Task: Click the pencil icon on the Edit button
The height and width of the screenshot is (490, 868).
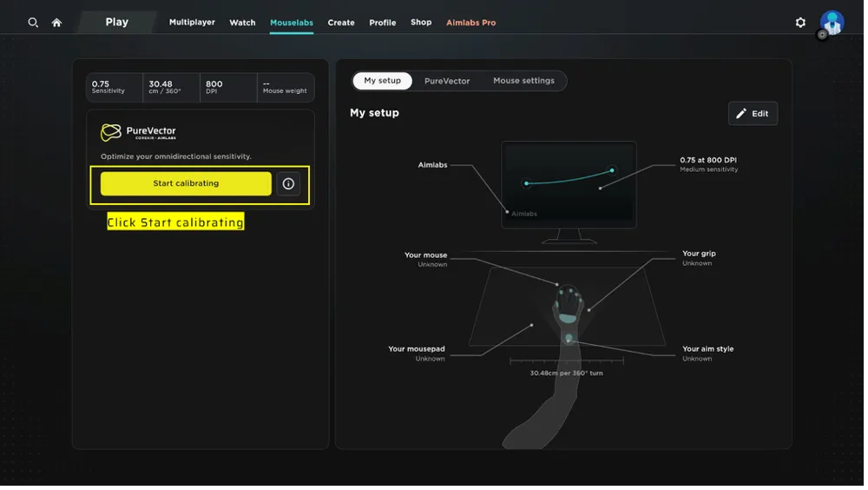Action: tap(741, 114)
